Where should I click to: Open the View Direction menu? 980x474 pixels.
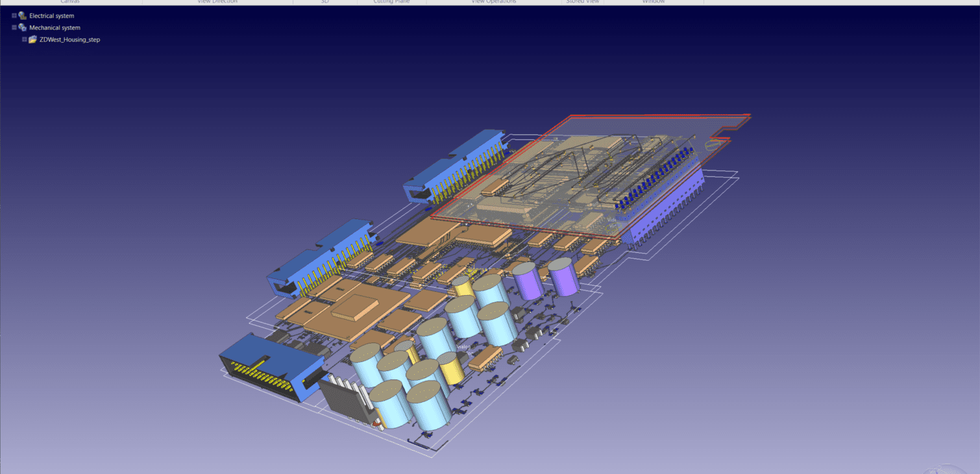point(216,2)
